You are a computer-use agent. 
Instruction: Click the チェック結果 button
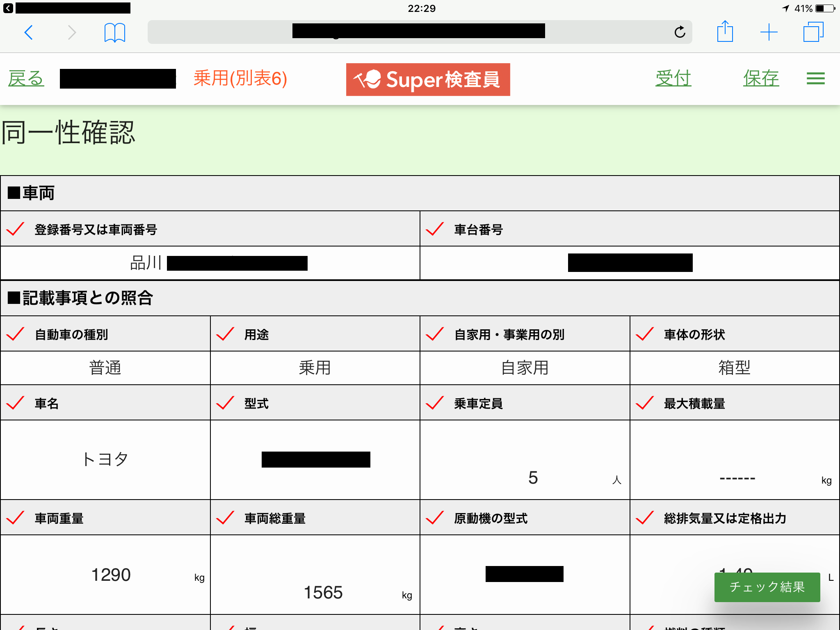coord(767,587)
